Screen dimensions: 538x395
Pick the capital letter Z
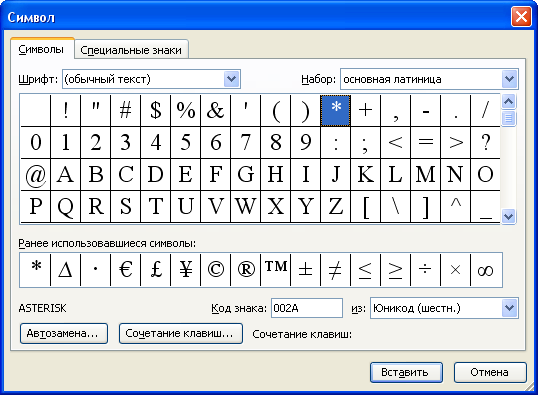[x=336, y=207]
